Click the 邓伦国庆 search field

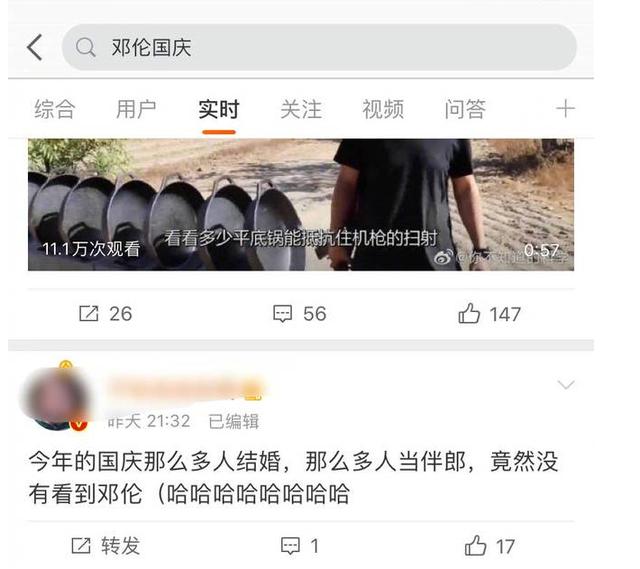point(319,47)
